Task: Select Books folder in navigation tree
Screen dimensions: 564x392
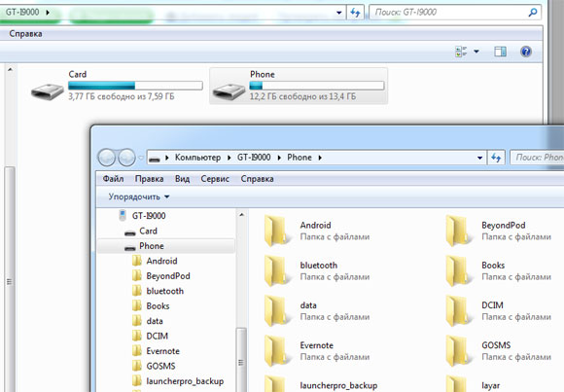Action: point(158,306)
